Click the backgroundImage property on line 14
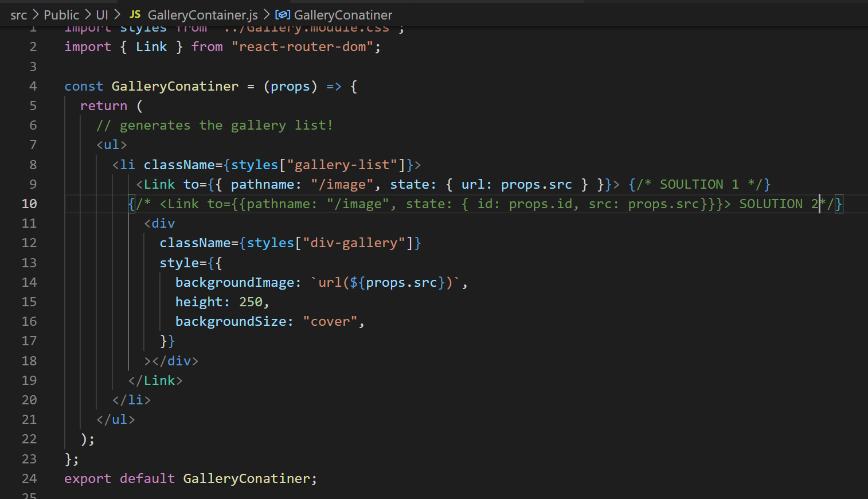This screenshot has height=499, width=868. pyautogui.click(x=233, y=282)
